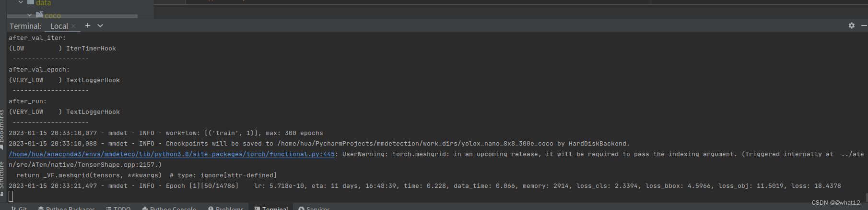The image size is (868, 210).
Task: Open the Bookmarks side panel
Action: [2, 129]
